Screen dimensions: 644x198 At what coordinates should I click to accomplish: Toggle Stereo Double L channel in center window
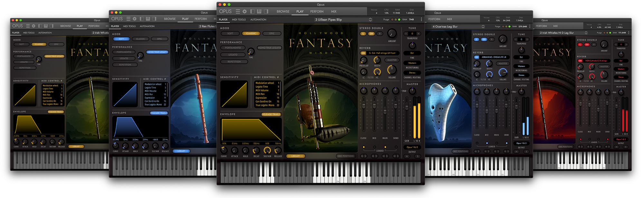[363, 34]
